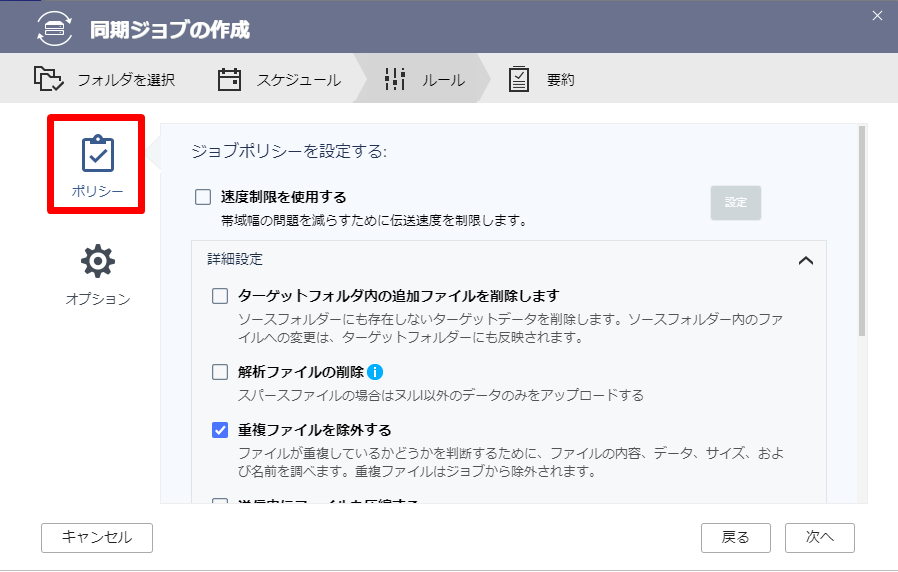Screen dimensions: 898x572
Task: Click the 次へ button
Action: (820, 538)
